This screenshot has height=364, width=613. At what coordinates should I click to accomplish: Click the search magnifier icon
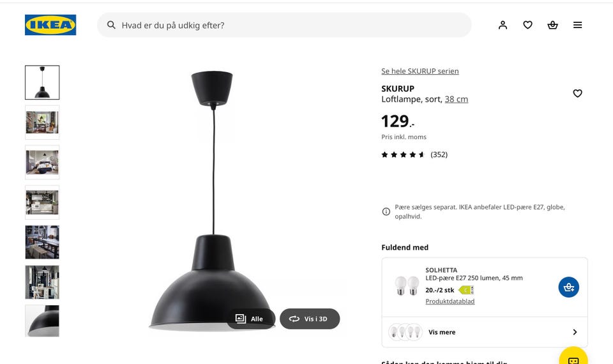(x=111, y=25)
